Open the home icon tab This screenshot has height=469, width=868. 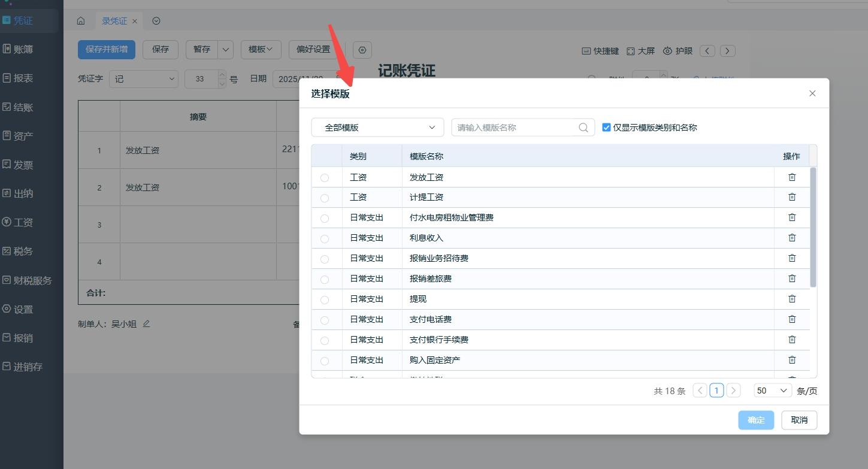(81, 21)
